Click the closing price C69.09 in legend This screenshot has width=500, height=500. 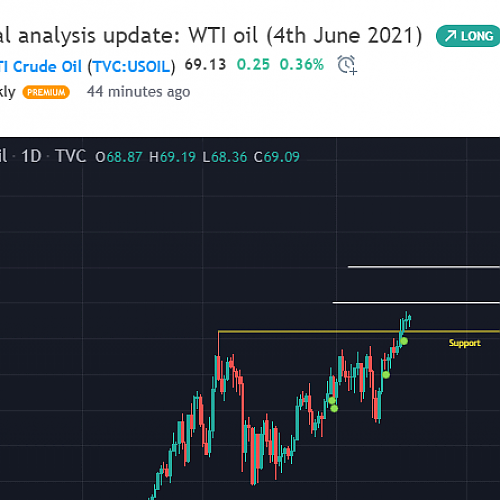277,157
